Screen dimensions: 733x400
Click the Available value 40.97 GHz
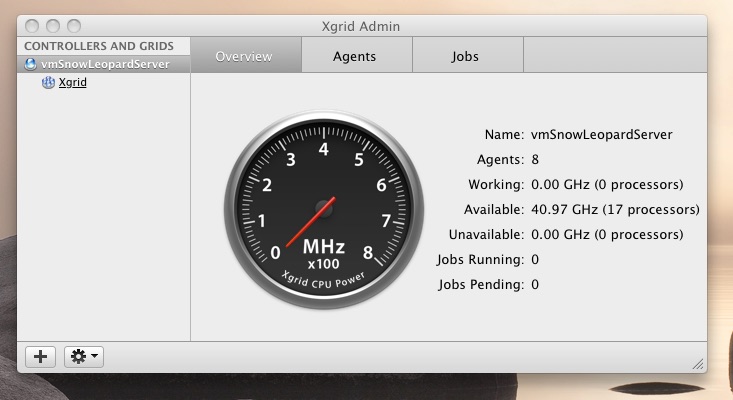615,209
